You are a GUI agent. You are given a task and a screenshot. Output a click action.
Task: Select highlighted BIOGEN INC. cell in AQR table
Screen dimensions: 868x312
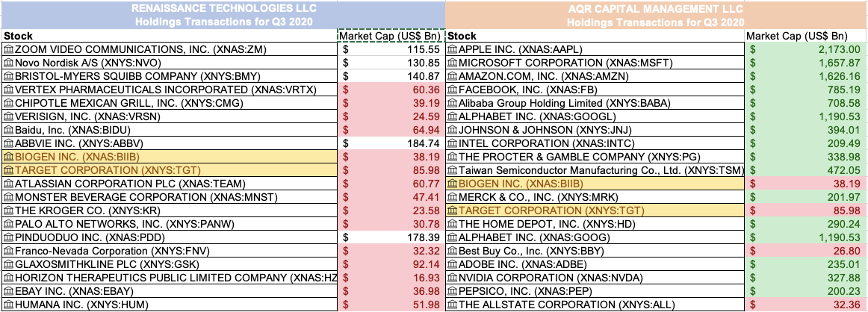coord(595,184)
